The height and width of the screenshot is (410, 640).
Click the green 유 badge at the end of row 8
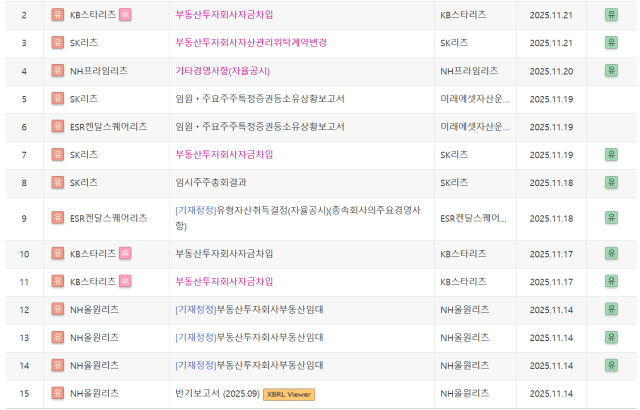pos(611,182)
